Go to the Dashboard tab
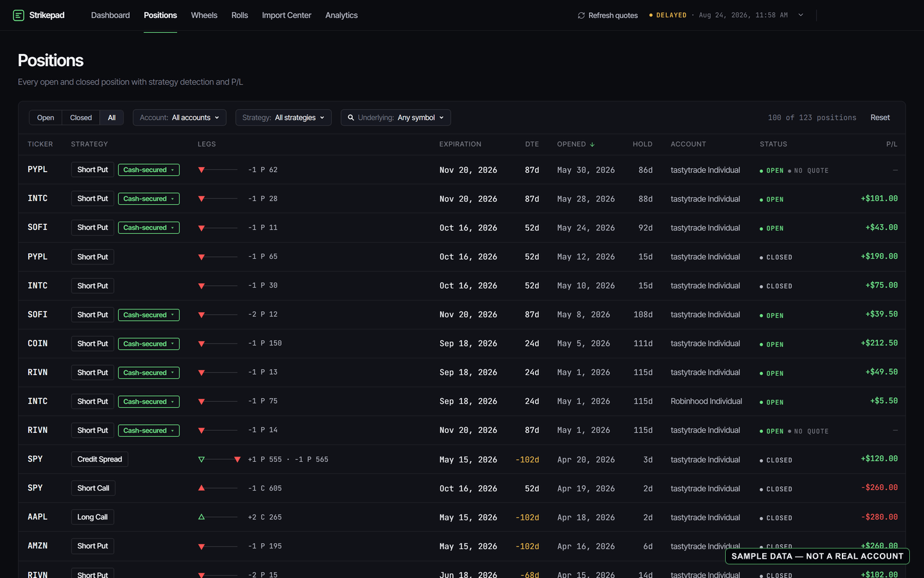 tap(110, 15)
